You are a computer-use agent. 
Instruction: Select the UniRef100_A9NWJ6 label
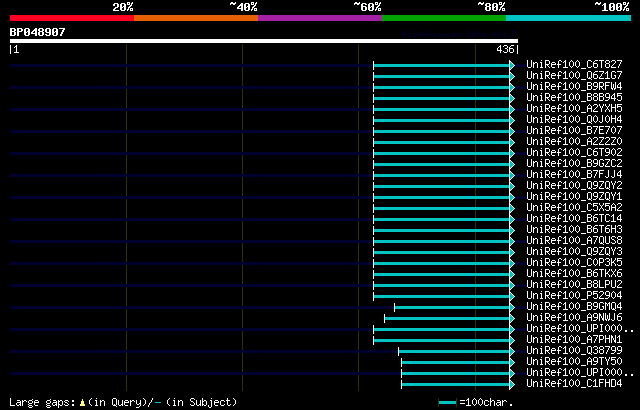point(574,317)
